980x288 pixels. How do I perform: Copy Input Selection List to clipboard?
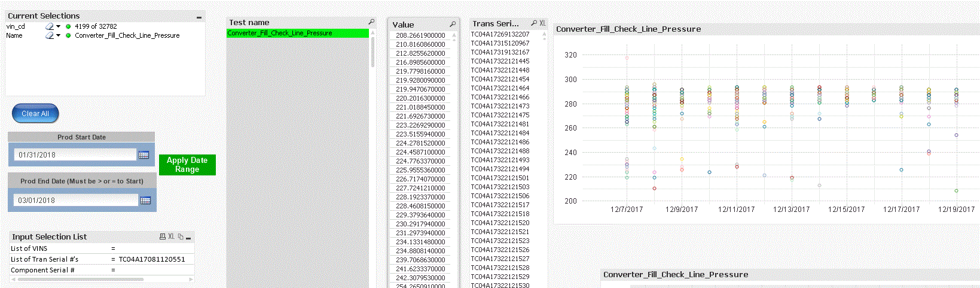pos(181,237)
